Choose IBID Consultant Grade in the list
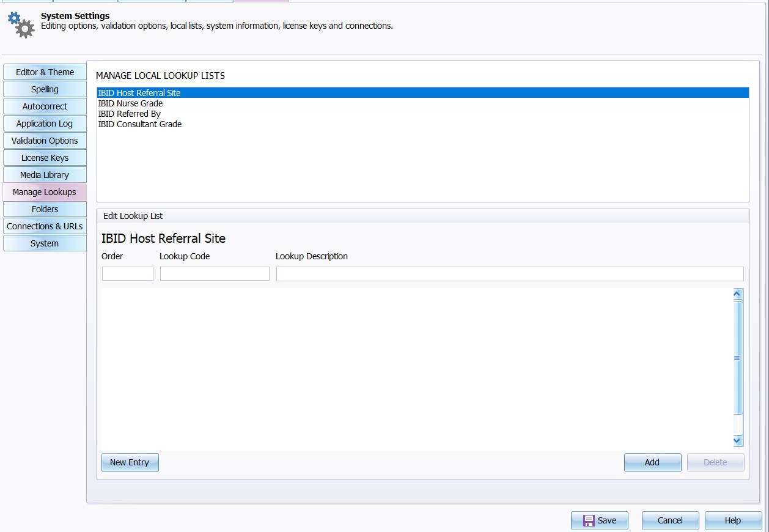 (x=139, y=124)
